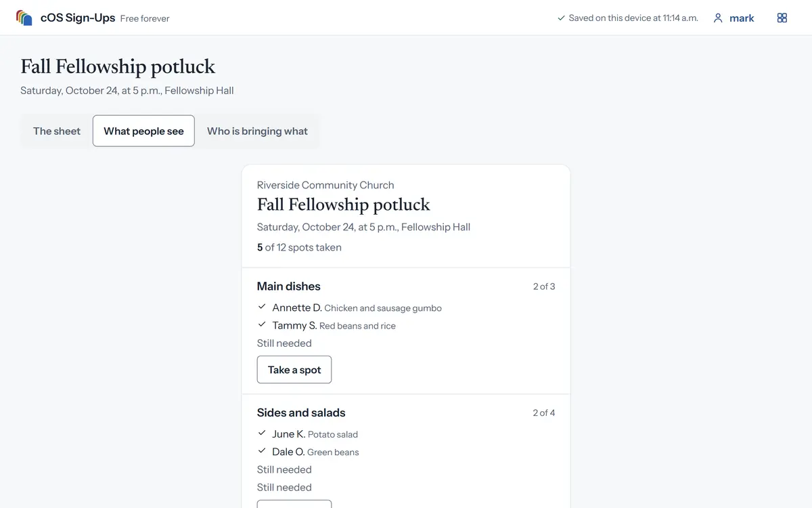Viewport: 812px width, 508px height.
Task: Click the 2 of 4 count
Action: click(544, 412)
